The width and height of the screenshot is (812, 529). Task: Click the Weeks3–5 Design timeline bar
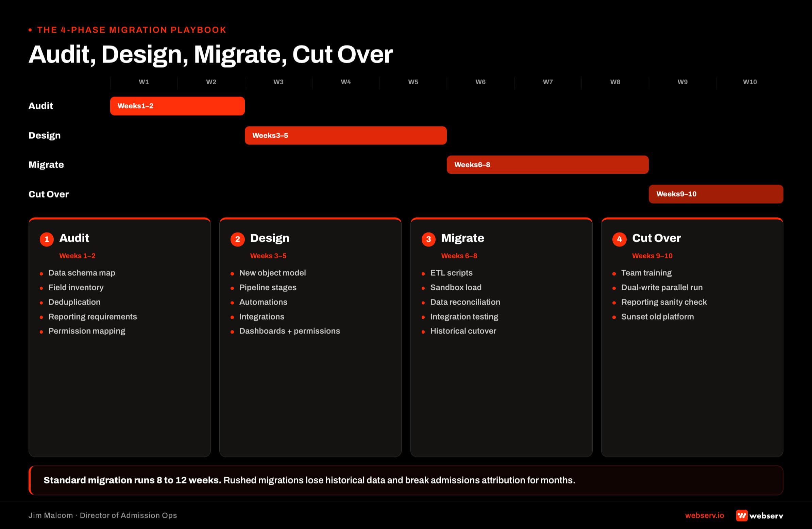point(345,135)
